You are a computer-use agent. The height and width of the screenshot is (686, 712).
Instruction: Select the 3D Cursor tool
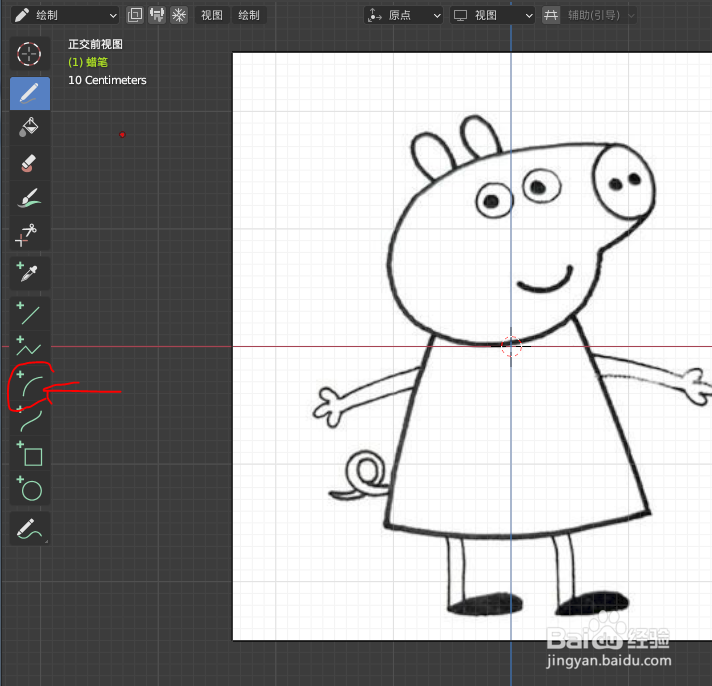[x=30, y=54]
